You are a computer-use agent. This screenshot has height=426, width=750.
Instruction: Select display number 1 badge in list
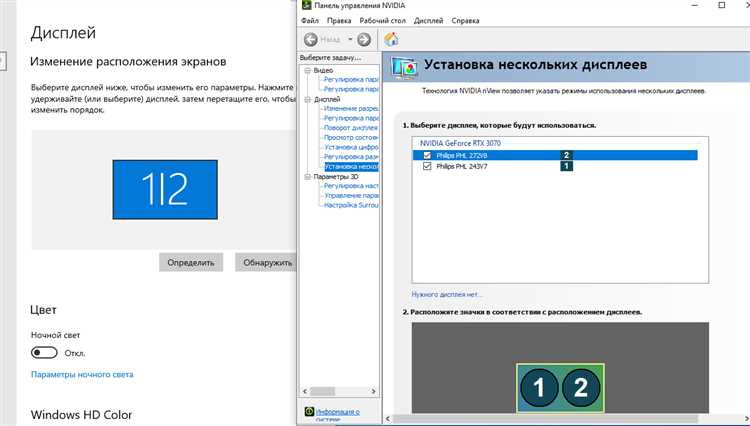pos(566,166)
